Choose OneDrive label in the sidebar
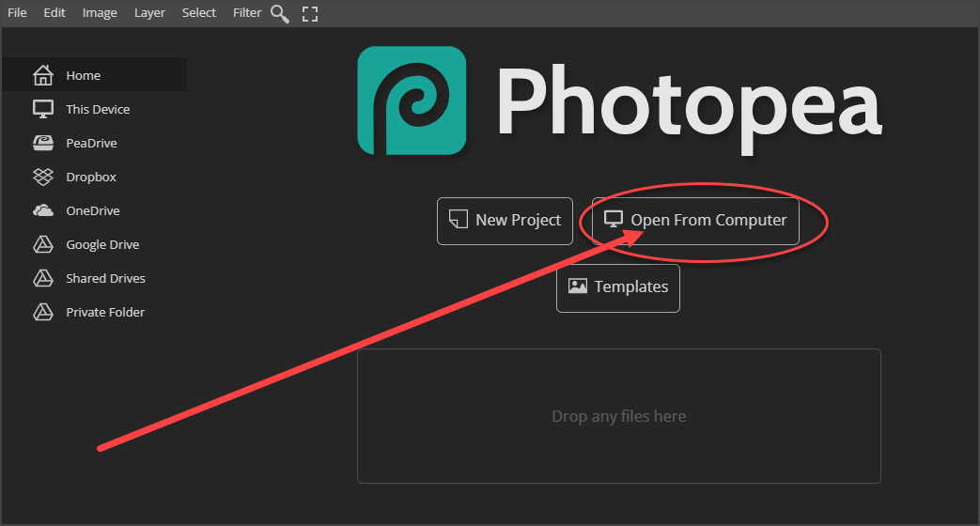The image size is (980, 526). pos(93,210)
